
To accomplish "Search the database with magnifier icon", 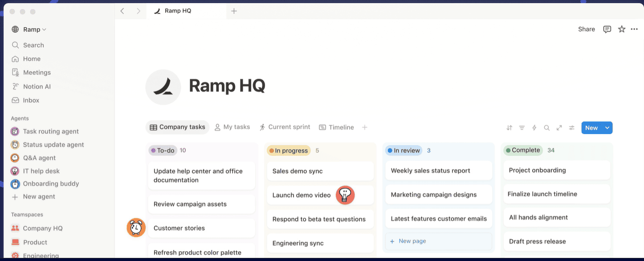I will point(546,128).
